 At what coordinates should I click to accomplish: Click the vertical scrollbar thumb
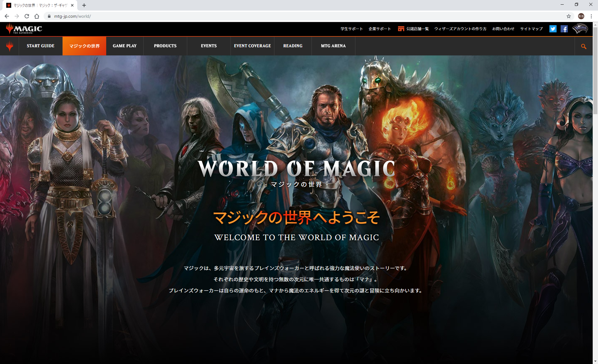(595, 71)
